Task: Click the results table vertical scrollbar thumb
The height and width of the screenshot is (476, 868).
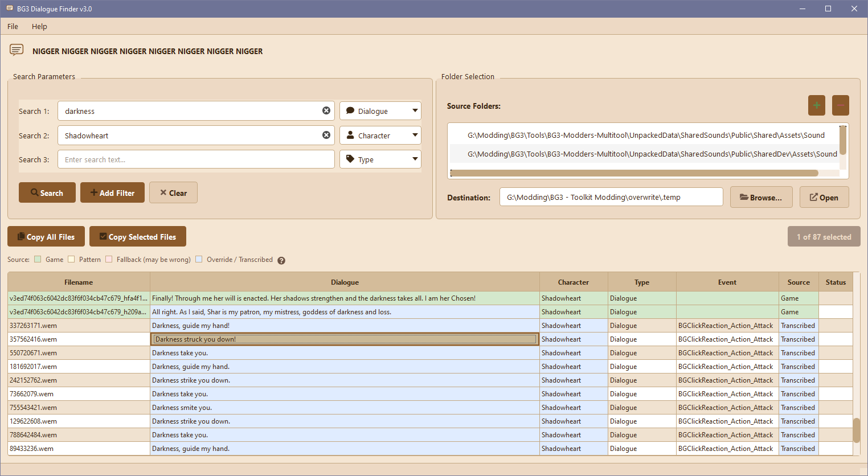Action: click(856, 430)
